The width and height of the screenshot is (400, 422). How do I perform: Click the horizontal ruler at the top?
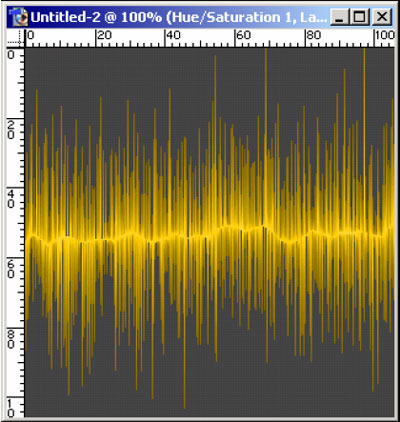click(209, 38)
